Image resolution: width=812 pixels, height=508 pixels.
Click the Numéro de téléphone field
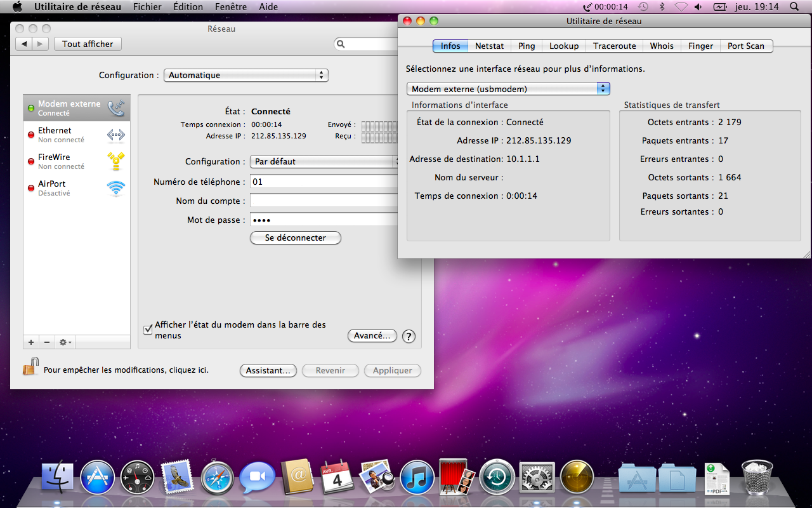point(324,182)
